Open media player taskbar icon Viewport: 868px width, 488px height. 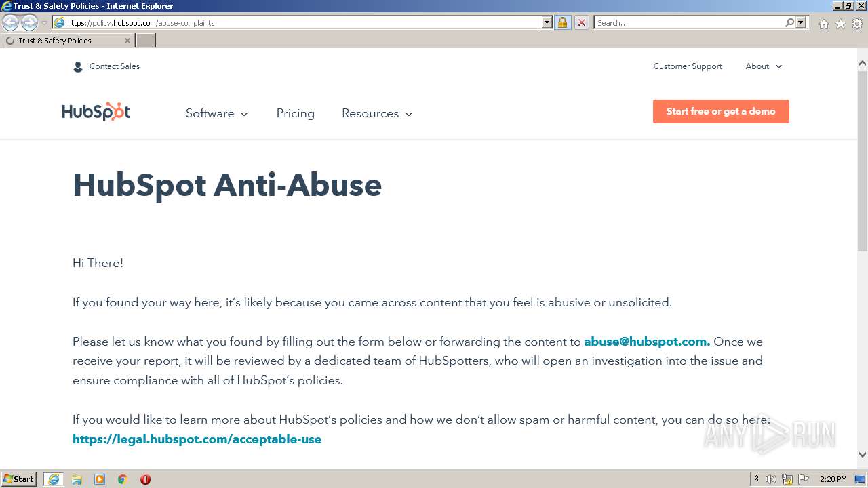click(100, 479)
